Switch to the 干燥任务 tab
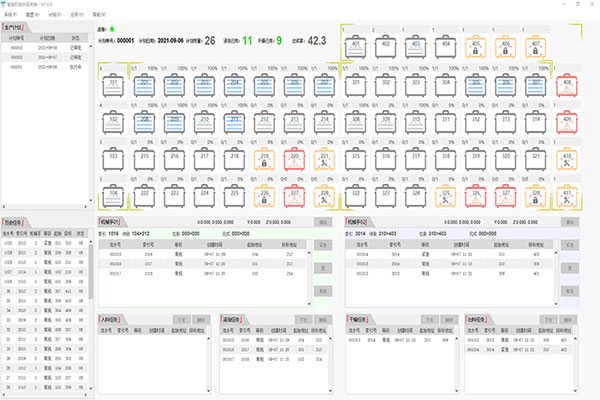The width and height of the screenshot is (600, 400). 358,319
